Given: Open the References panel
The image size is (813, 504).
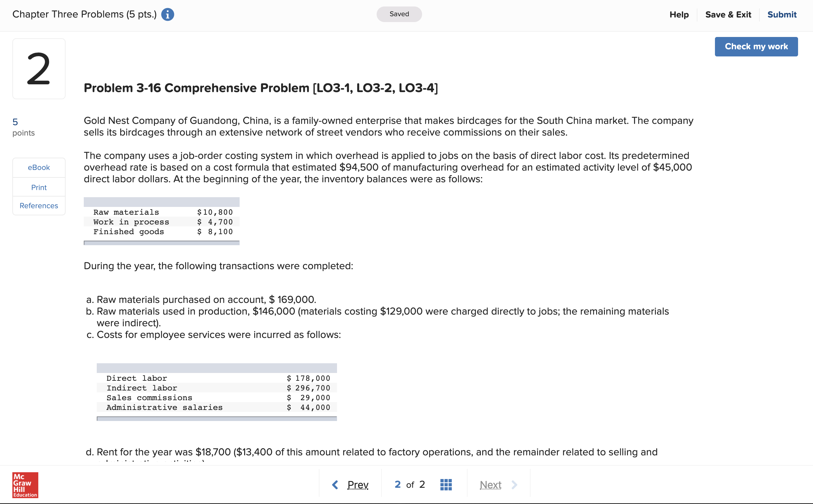Looking at the screenshot, I should [x=39, y=206].
